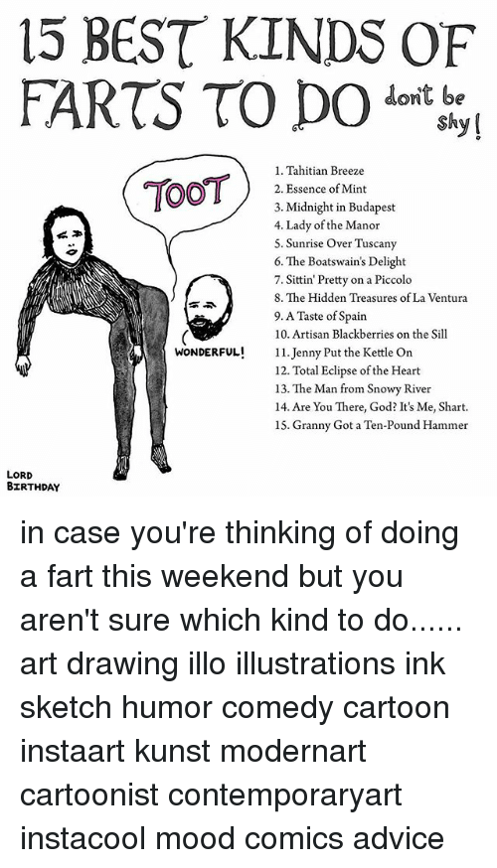The height and width of the screenshot is (868, 497).
Task: Click the WONDERFUL! caption text
Action: pos(210,353)
